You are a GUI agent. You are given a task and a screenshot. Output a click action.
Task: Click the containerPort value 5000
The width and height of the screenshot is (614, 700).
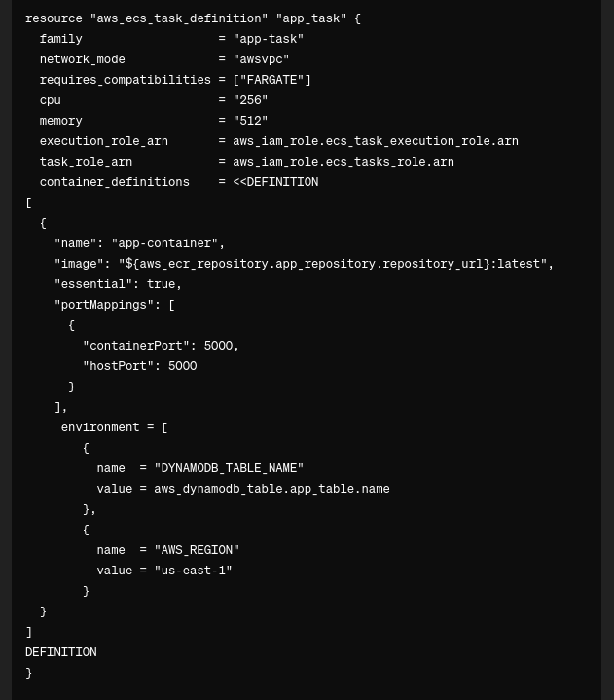[x=218, y=346]
